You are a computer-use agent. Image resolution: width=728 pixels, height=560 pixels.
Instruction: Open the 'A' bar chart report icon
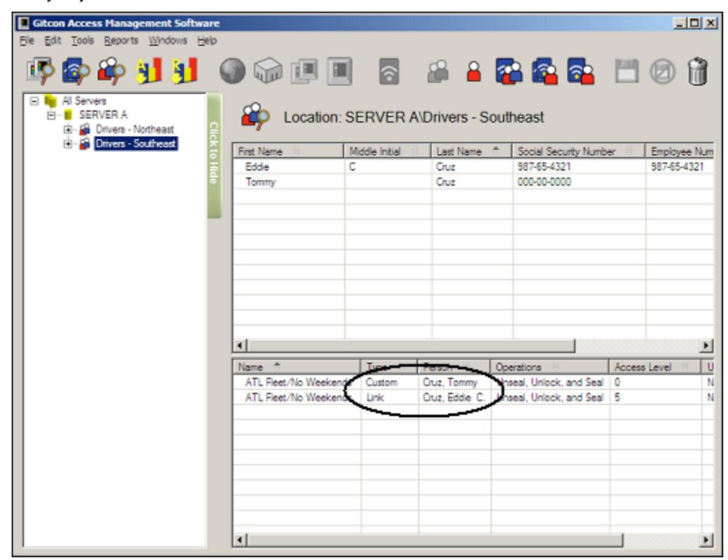coord(148,71)
